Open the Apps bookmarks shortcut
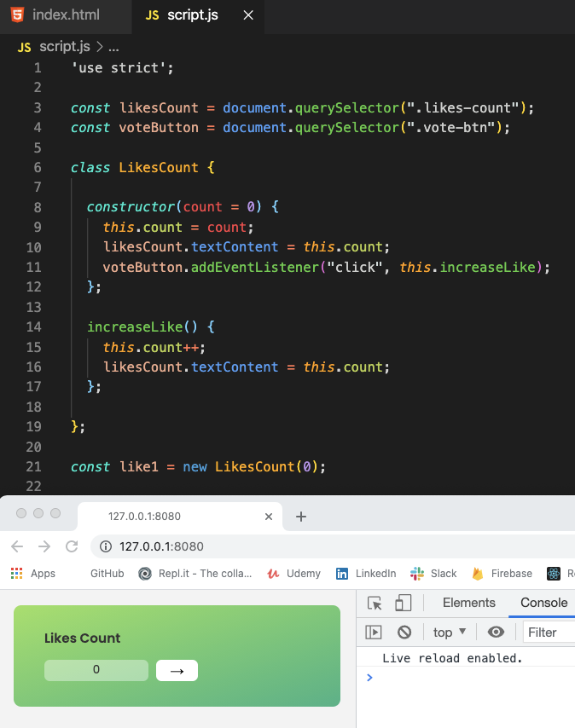The width and height of the screenshot is (575, 728). pyautogui.click(x=33, y=574)
